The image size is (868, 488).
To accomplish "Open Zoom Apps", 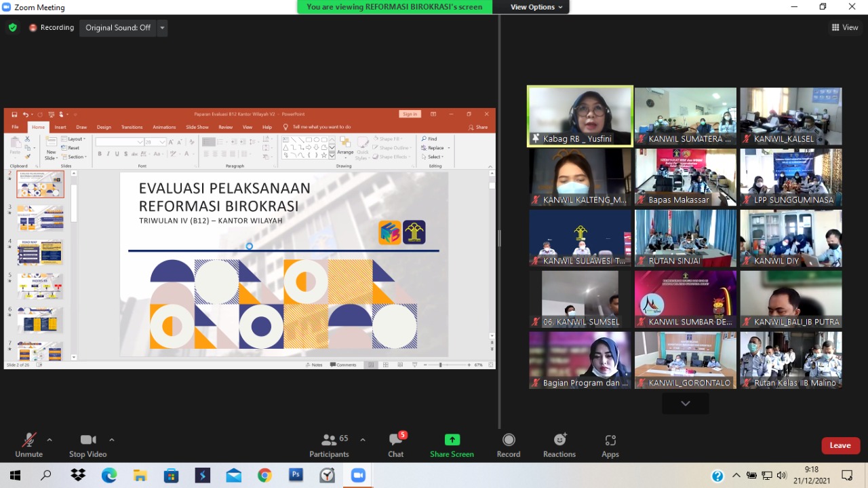I will [610, 445].
